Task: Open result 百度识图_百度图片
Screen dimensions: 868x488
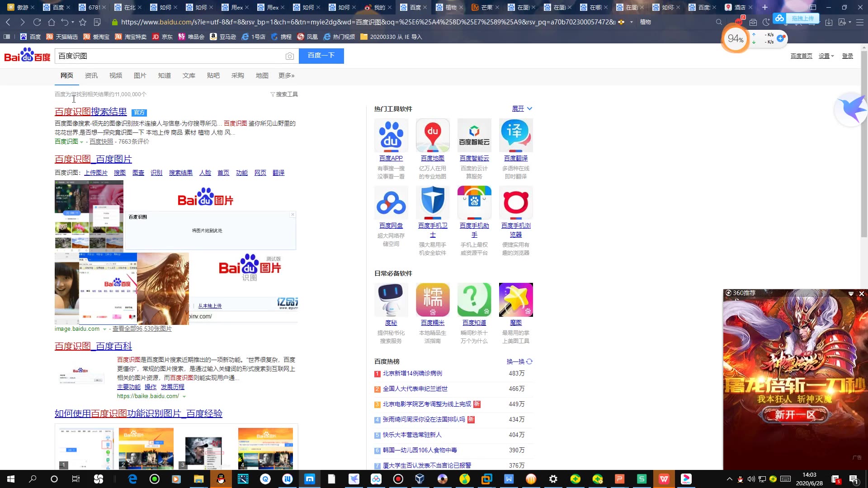Action: [93, 159]
